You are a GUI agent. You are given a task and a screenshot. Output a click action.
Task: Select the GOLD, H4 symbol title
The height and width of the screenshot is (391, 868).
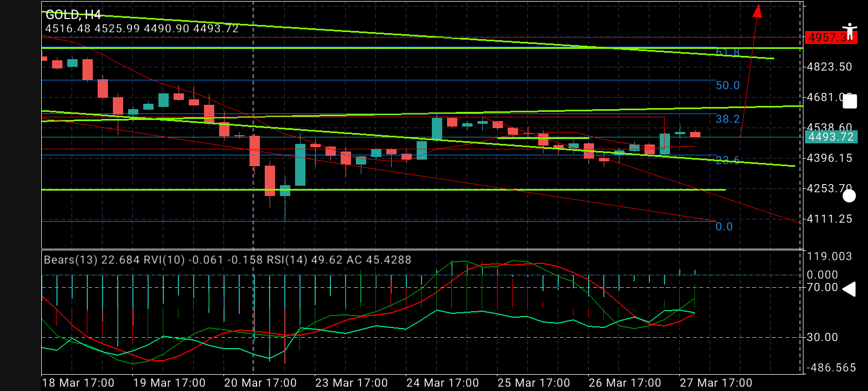tap(73, 15)
